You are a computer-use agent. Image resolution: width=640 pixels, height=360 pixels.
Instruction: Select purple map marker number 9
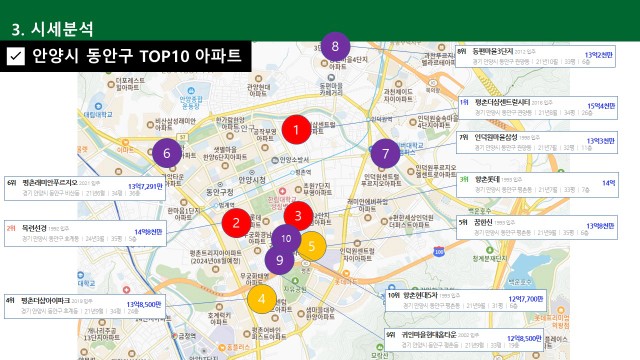tap(280, 260)
